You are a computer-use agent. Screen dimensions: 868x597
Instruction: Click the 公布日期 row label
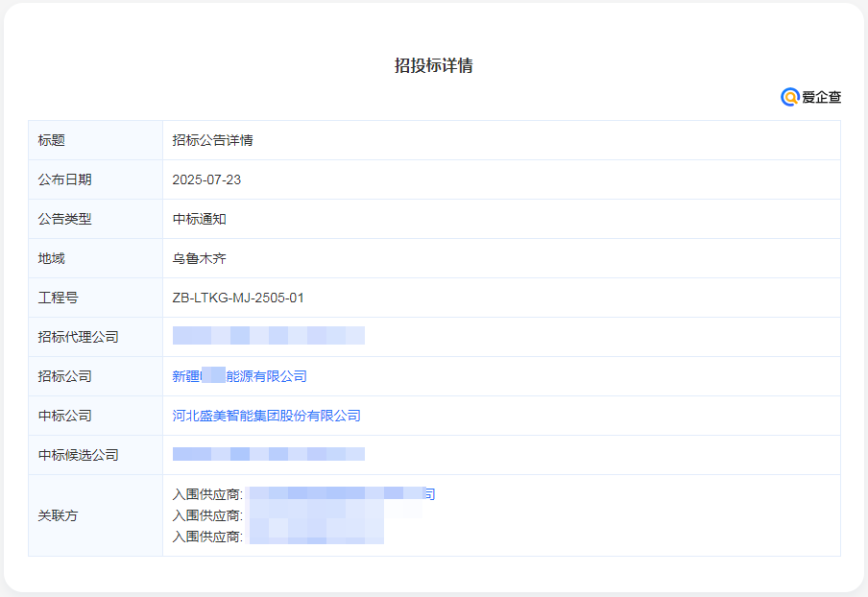[64, 179]
